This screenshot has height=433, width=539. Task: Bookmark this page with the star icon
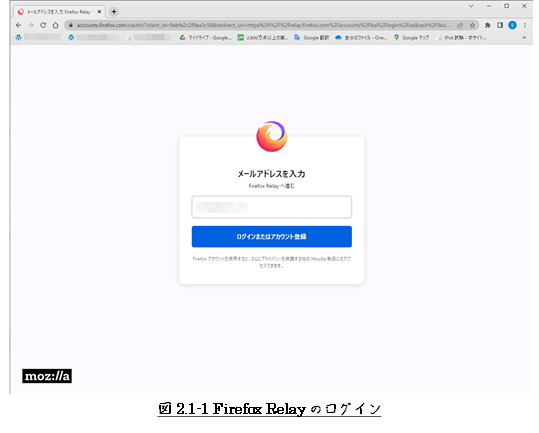coord(472,25)
